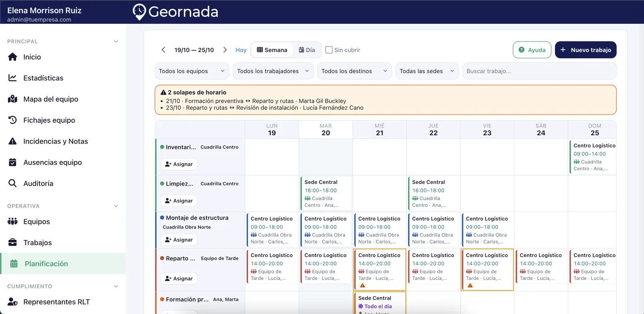Click Asignar in the Limpiez... row
Viewport: 644px width, 314px height.
(179, 200)
